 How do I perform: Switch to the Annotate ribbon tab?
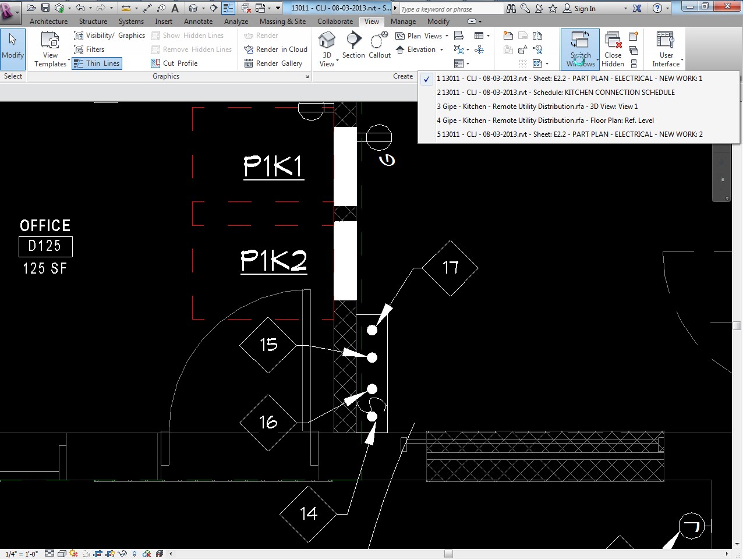coord(198,22)
